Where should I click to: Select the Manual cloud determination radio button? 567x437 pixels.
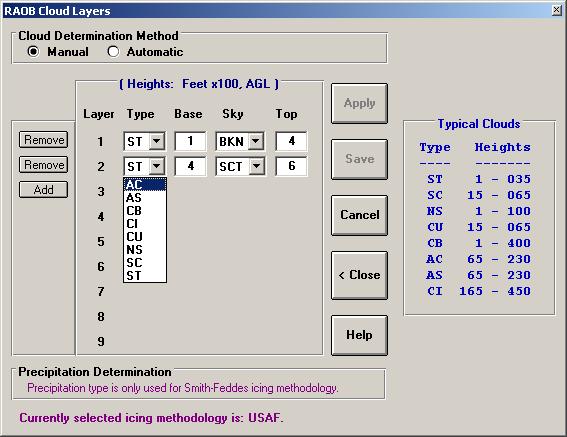pos(33,52)
